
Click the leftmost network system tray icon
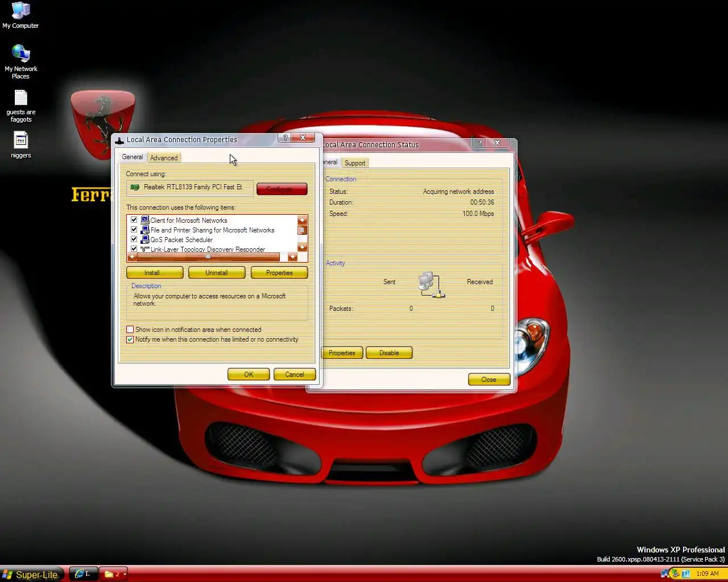click(x=665, y=574)
